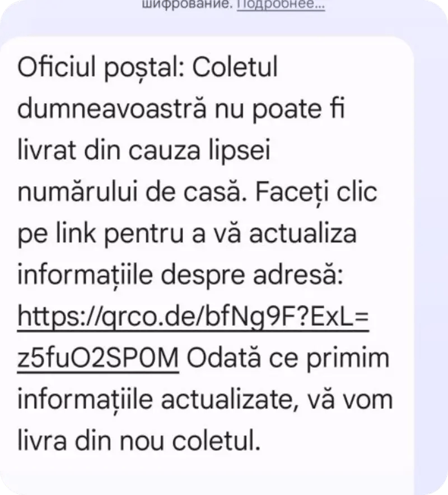Screen dimensions: 448x495
Task: Click the 'шифрование.' text at top
Action: [188, 4]
